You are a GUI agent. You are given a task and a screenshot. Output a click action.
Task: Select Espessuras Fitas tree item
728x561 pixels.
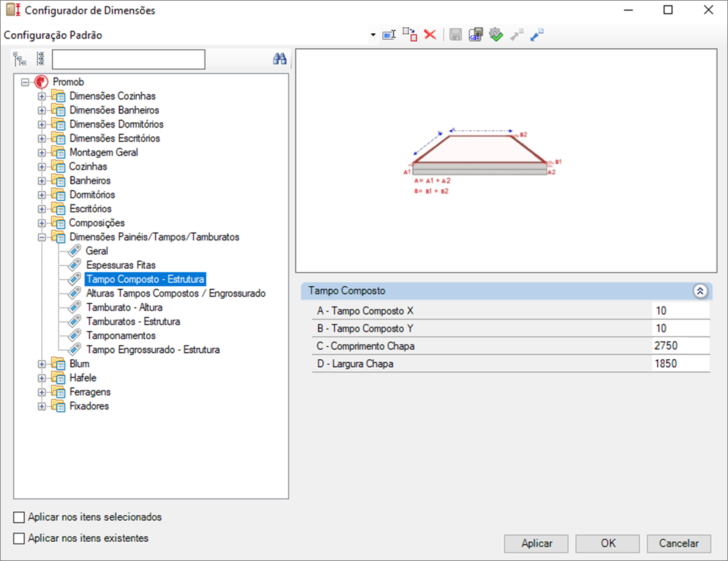(x=121, y=265)
